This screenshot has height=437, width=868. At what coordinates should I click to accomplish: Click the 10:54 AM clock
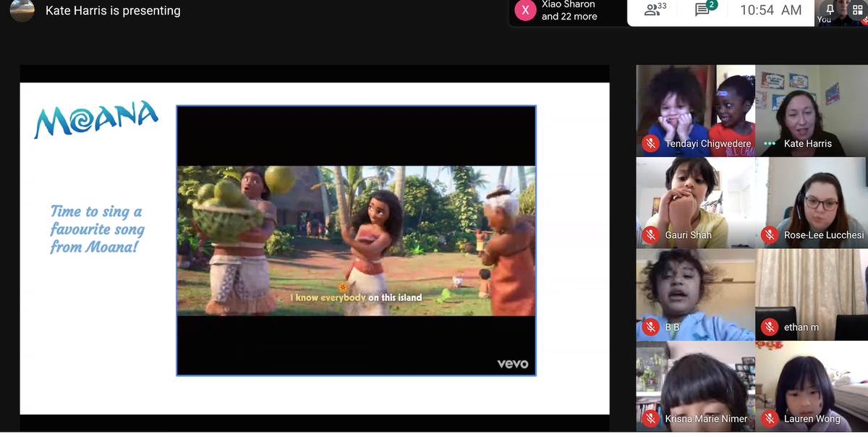coord(771,10)
